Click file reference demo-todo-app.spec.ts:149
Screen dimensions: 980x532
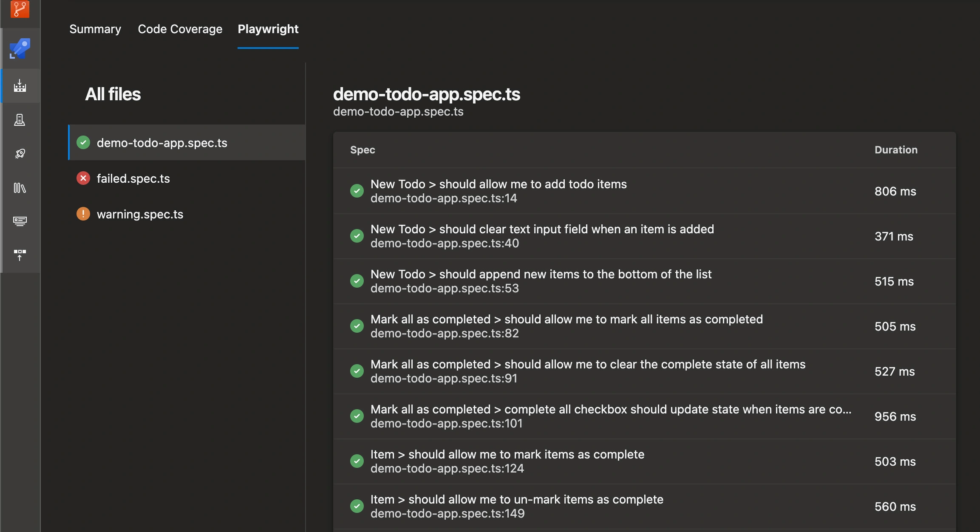pos(448,513)
